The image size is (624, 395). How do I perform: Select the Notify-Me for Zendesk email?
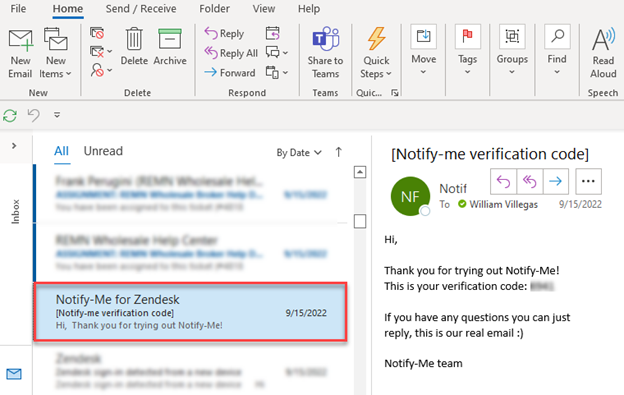[x=191, y=312]
